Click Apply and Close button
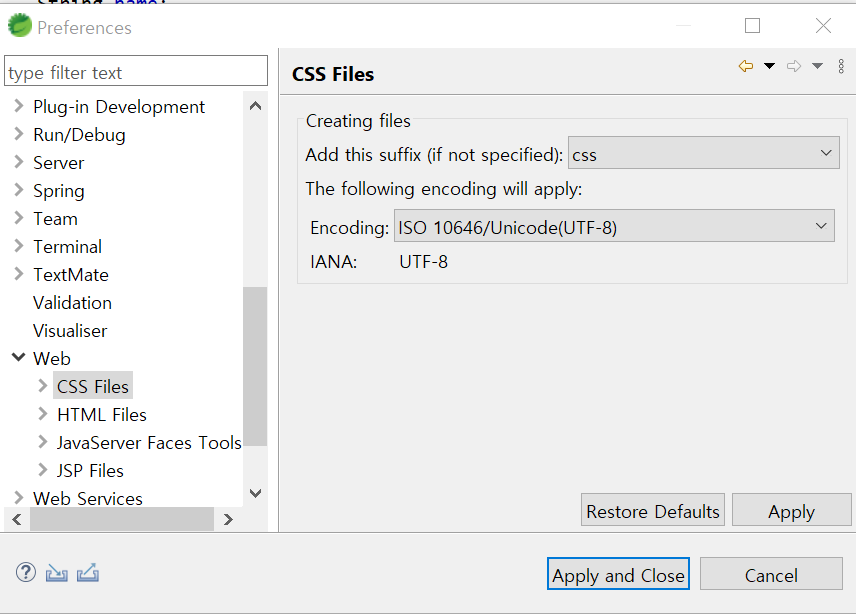856x614 pixels. [x=618, y=574]
